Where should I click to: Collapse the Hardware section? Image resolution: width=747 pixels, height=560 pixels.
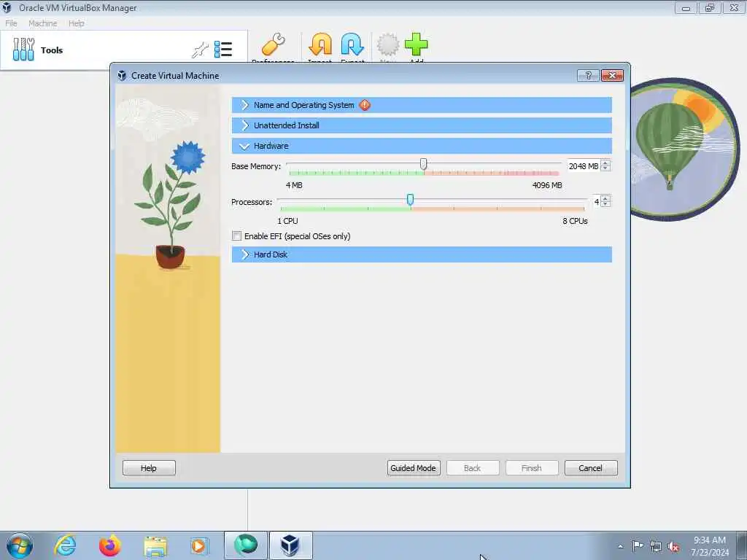pyautogui.click(x=422, y=146)
